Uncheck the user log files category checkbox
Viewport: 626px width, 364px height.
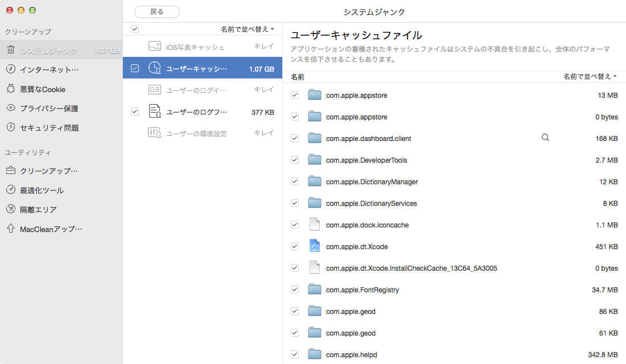pos(135,111)
